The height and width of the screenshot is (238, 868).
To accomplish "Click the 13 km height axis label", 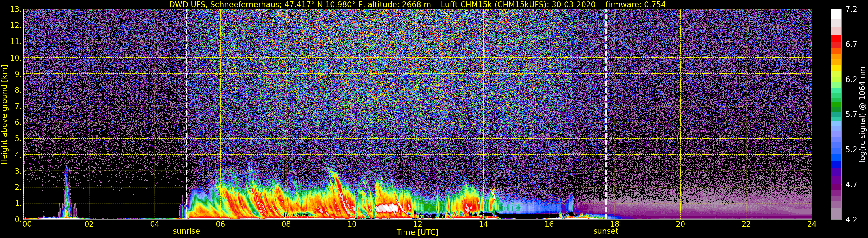I will (x=16, y=9).
